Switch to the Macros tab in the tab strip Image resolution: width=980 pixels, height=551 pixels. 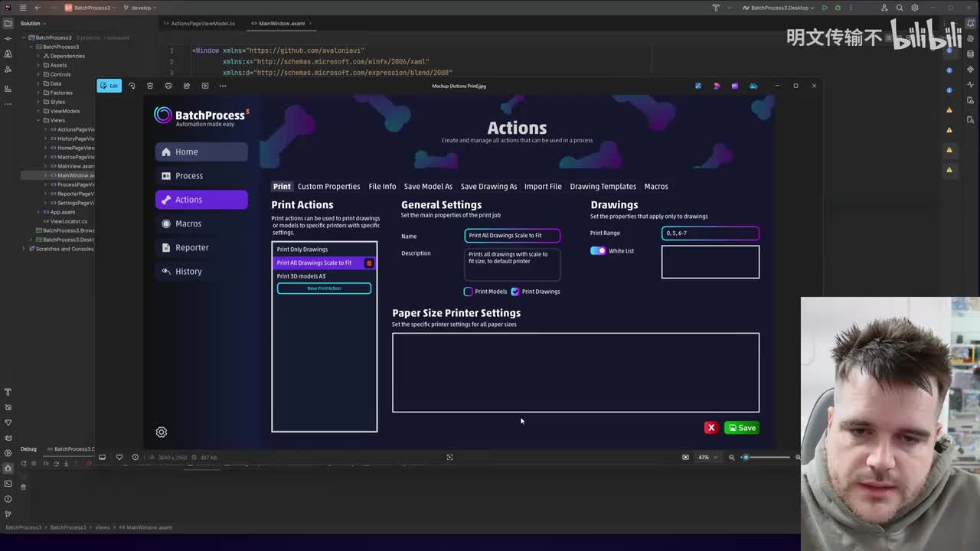(x=656, y=187)
